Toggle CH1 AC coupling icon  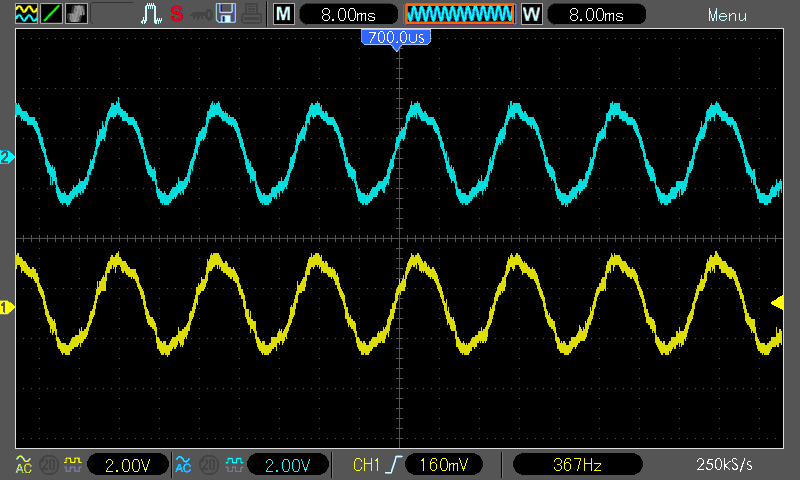pos(23,464)
